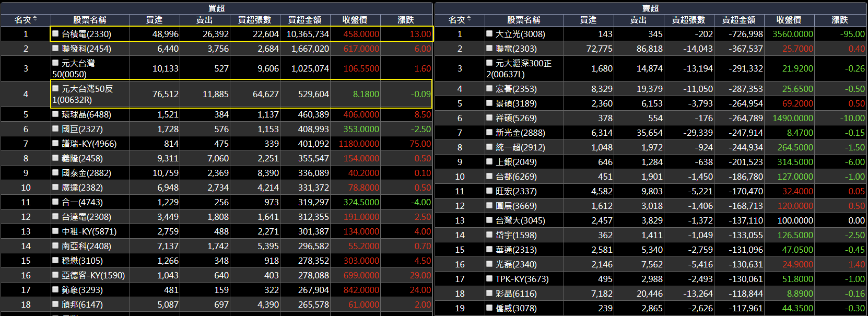The width and height of the screenshot is (868, 316).
Task: Select the 南亞科(2408) checkbox
Action: (56, 245)
